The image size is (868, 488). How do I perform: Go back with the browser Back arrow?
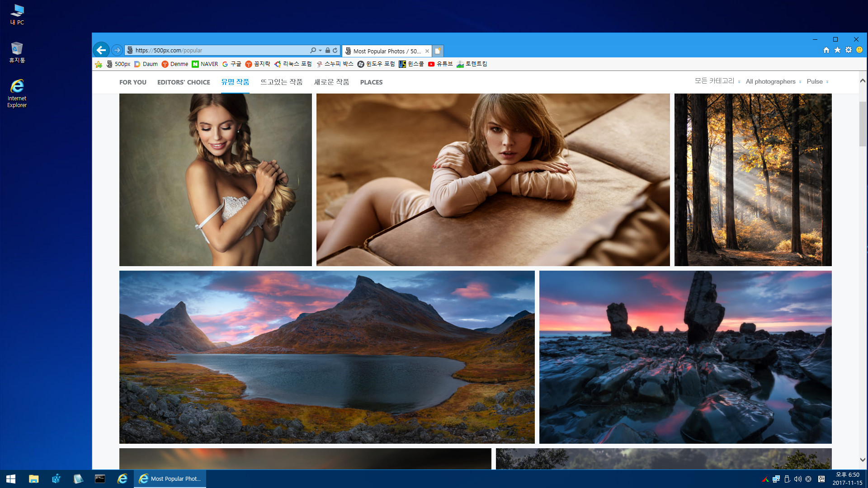click(x=101, y=50)
